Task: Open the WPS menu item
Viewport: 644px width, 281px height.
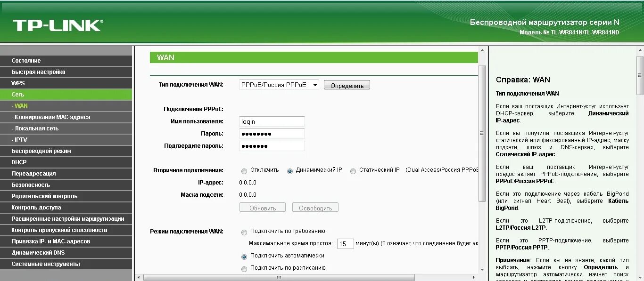Action: (66, 83)
